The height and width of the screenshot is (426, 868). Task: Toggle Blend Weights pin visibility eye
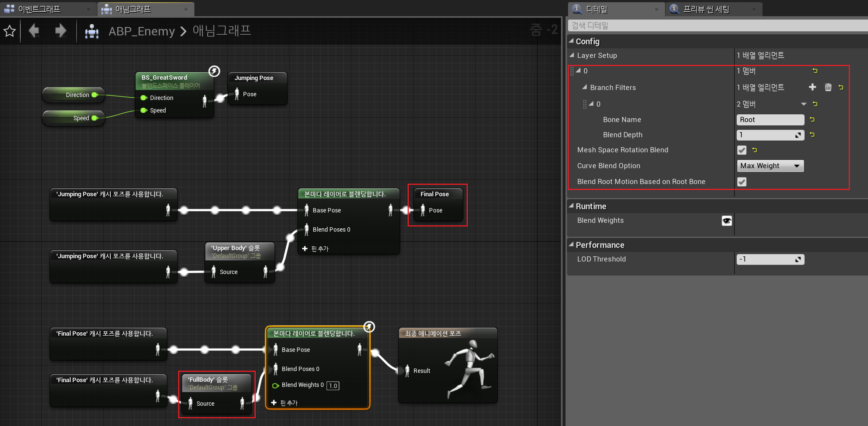tap(727, 221)
